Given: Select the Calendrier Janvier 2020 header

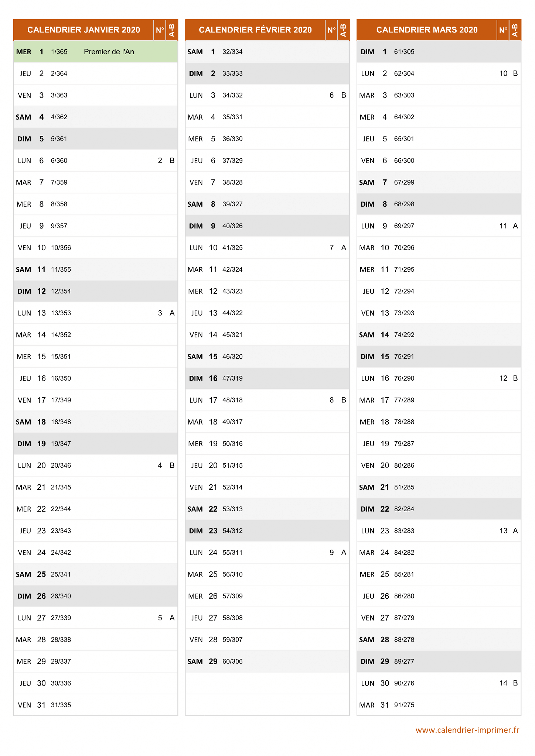Looking at the screenshot, I should point(84,30).
